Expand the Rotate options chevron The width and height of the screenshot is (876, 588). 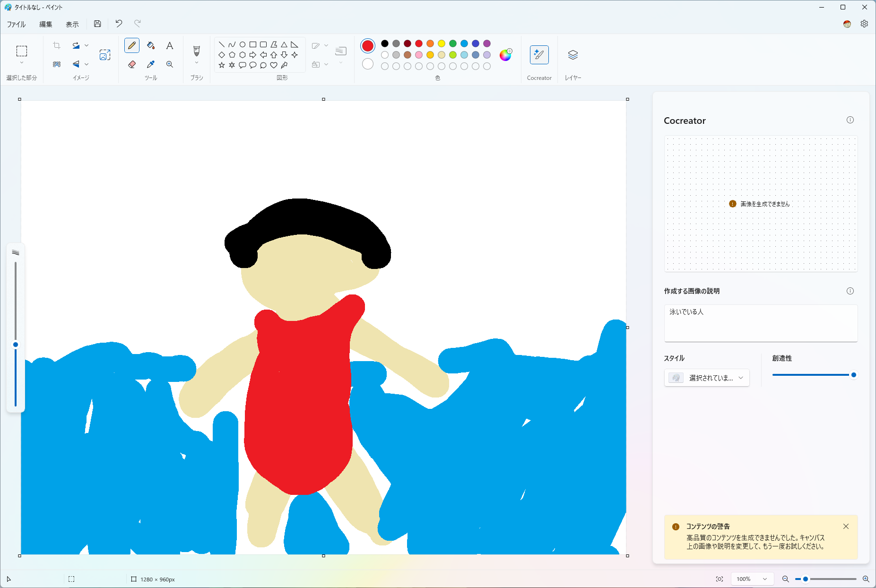click(x=87, y=45)
